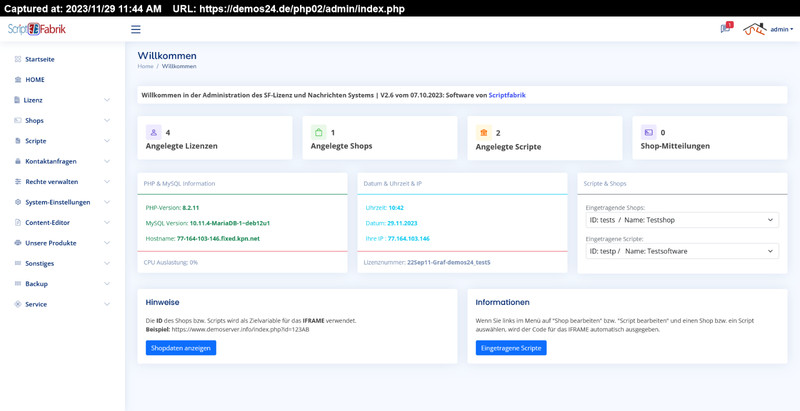The height and width of the screenshot is (411, 800).
Task: Click the Scripte file icon
Action: click(x=18, y=141)
